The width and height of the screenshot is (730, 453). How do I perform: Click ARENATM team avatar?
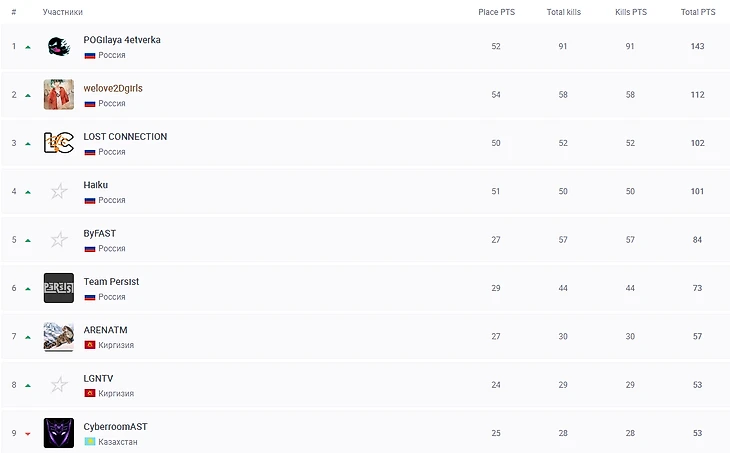tap(58, 336)
